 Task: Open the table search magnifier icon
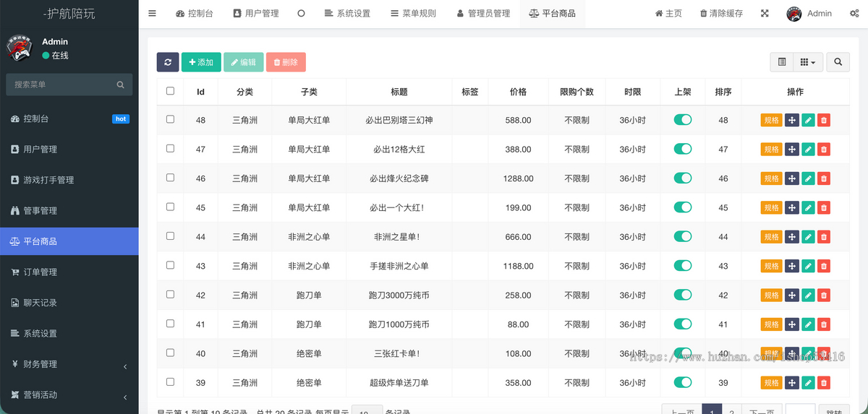pyautogui.click(x=838, y=62)
